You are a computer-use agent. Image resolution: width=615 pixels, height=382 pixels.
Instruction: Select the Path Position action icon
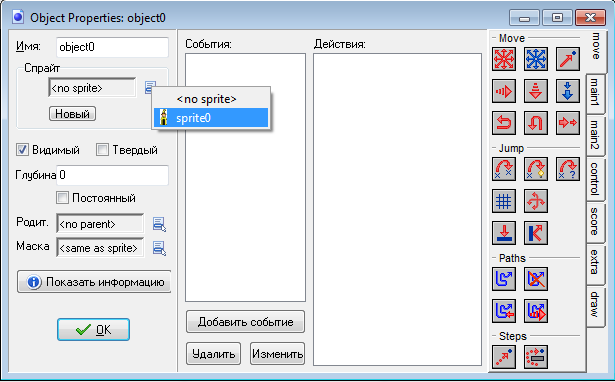coord(504,311)
